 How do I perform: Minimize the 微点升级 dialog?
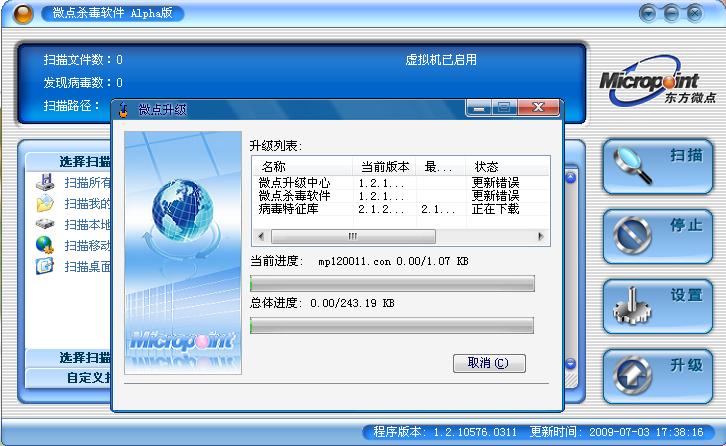click(479, 108)
